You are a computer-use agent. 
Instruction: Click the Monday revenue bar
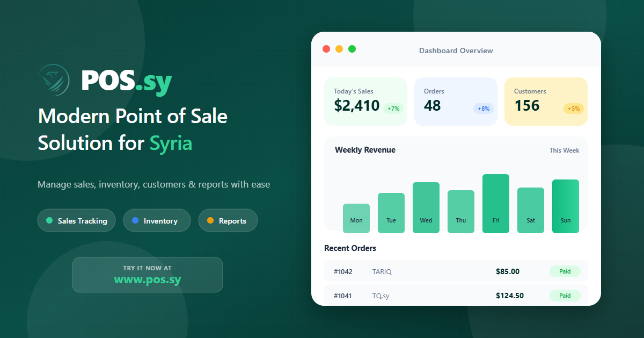[x=356, y=218]
